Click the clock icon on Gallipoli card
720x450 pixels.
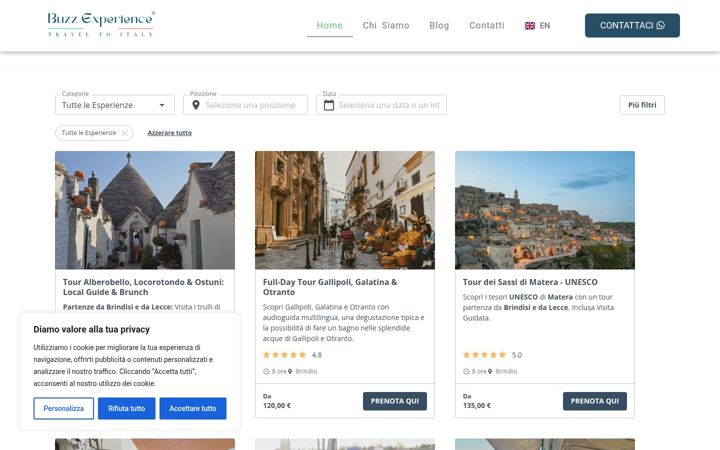coord(266,371)
